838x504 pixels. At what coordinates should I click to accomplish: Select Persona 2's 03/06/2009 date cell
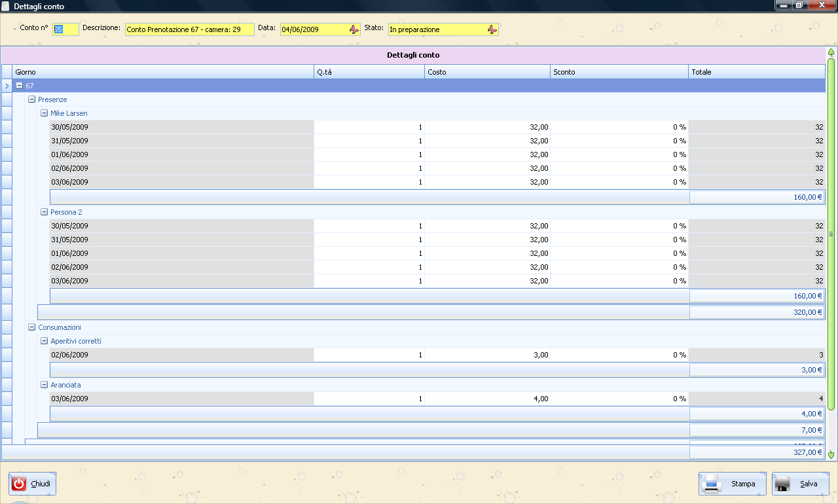point(182,281)
